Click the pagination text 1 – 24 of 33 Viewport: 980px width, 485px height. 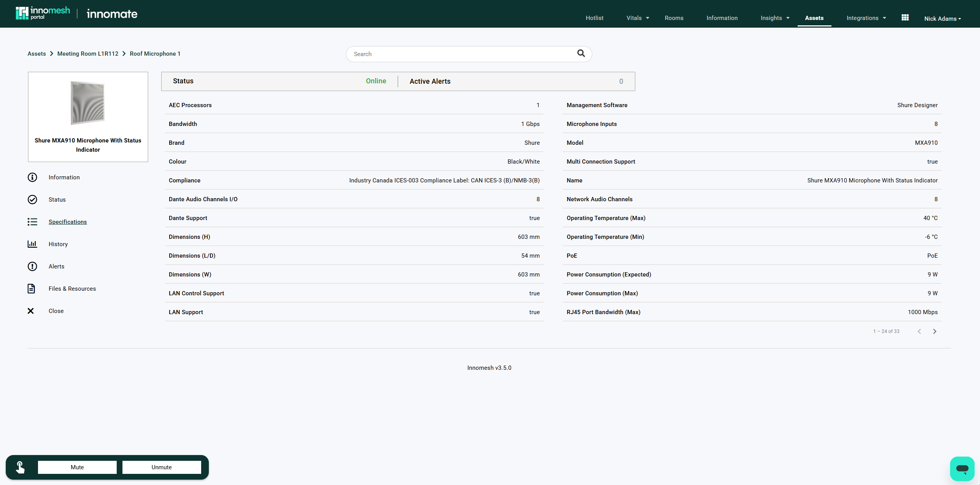click(x=886, y=331)
